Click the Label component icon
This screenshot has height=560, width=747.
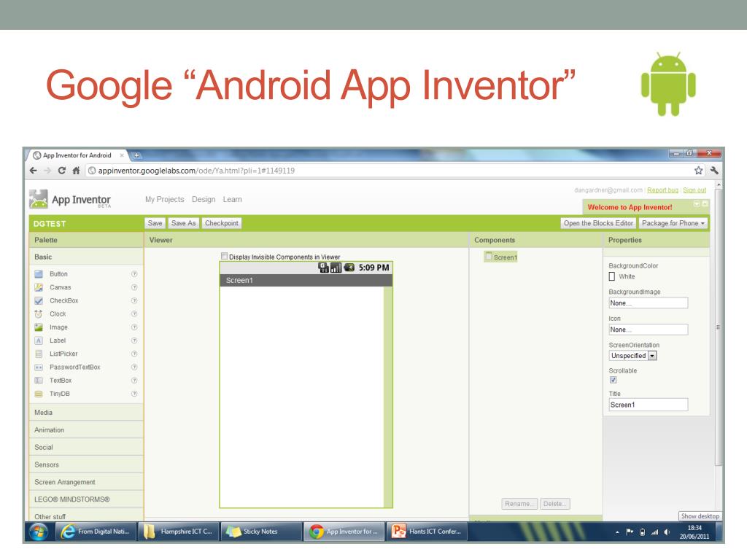[x=39, y=341]
